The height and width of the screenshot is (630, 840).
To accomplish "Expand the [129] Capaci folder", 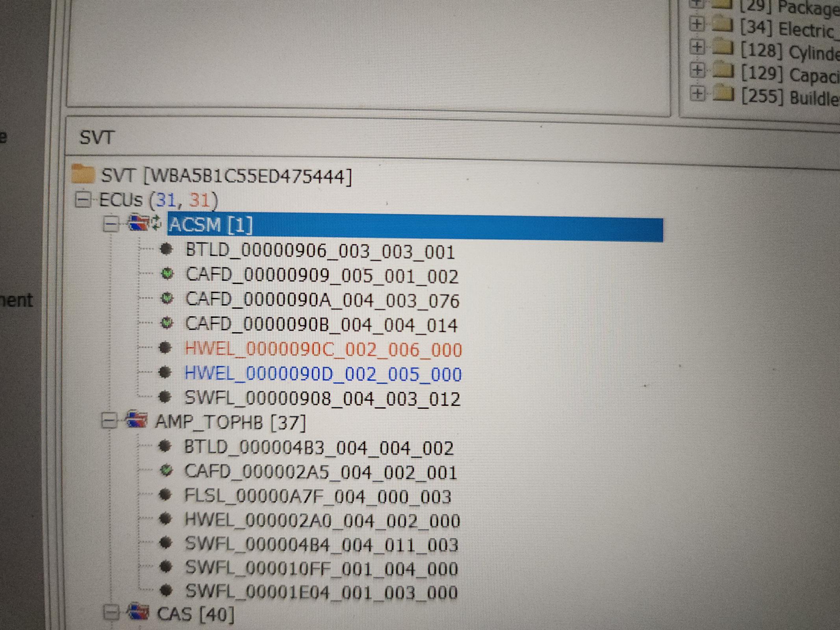I will (697, 70).
